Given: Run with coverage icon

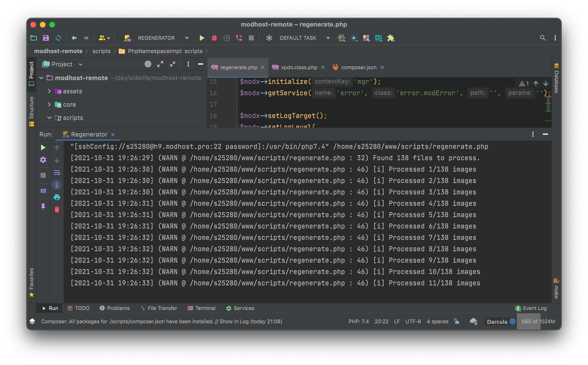Looking at the screenshot, I should [226, 38].
